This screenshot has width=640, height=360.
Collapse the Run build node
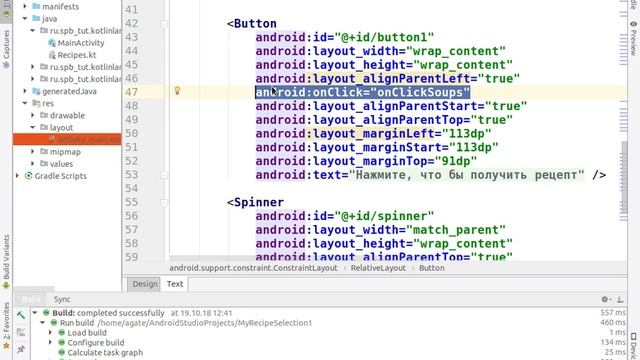point(43,323)
